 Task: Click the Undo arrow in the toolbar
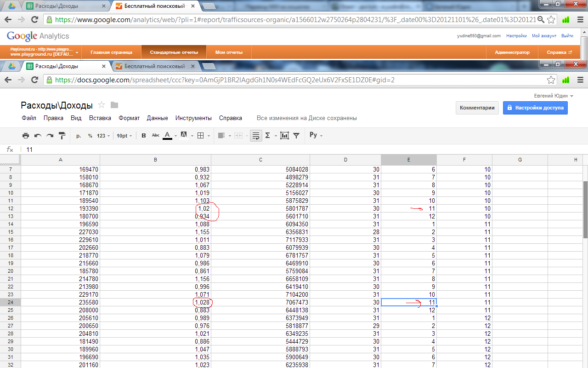click(x=38, y=136)
